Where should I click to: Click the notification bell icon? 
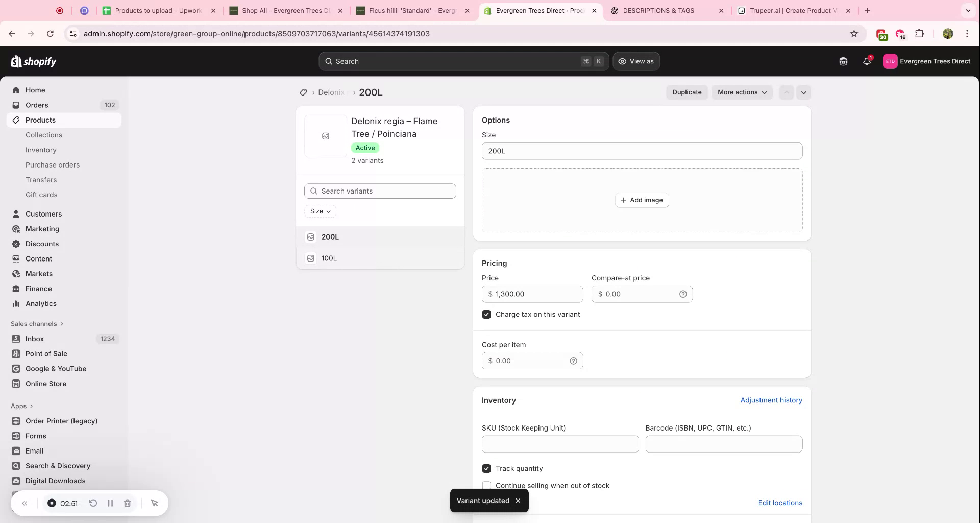[866, 61]
